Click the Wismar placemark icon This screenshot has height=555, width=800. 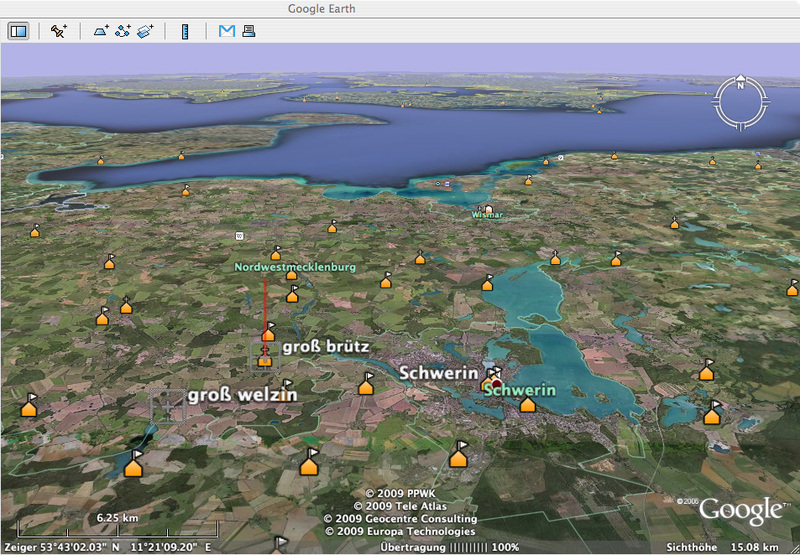488,207
